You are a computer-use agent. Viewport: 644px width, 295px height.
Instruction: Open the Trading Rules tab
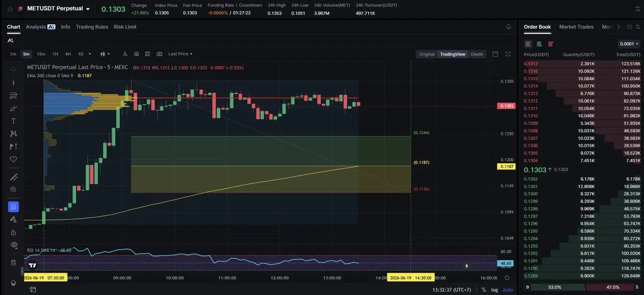(92, 26)
